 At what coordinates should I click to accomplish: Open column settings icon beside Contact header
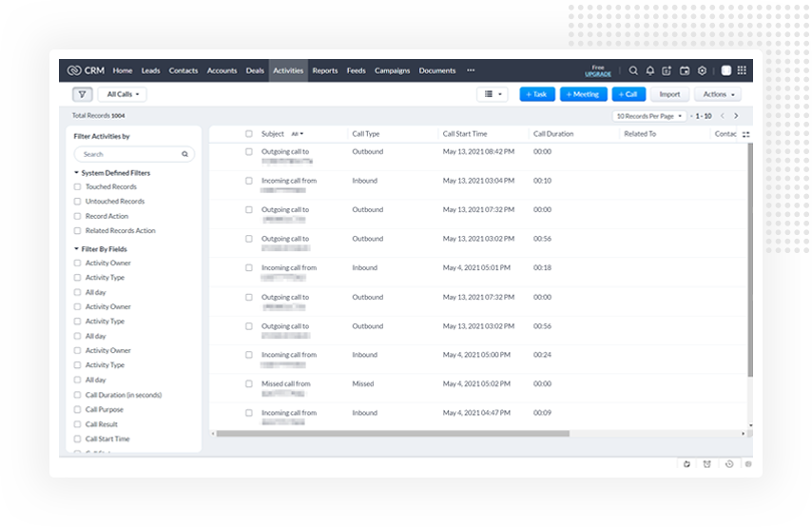(x=745, y=134)
